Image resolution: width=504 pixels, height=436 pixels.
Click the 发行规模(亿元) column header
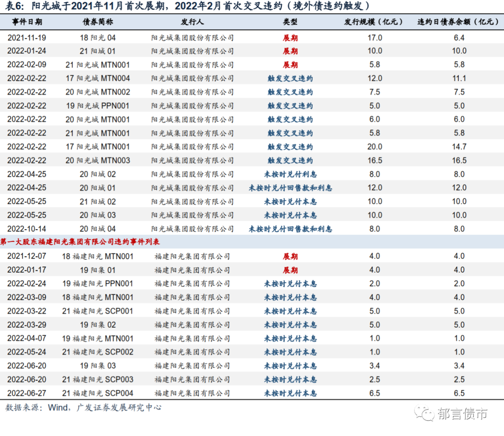click(x=373, y=22)
